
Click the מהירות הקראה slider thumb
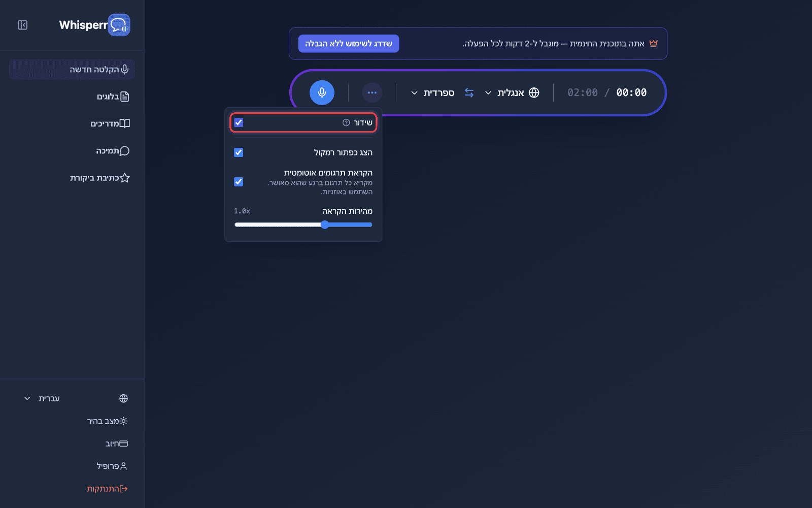(325, 225)
